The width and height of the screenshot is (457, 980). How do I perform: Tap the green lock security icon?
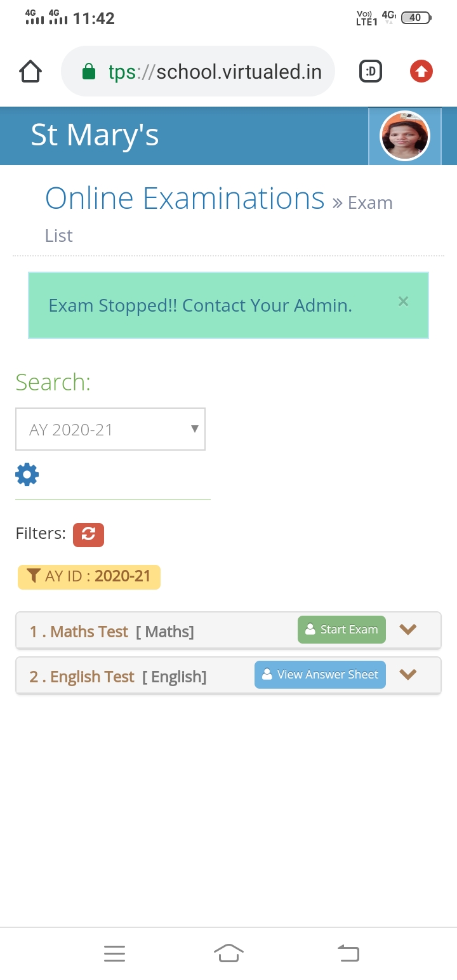[x=89, y=72]
